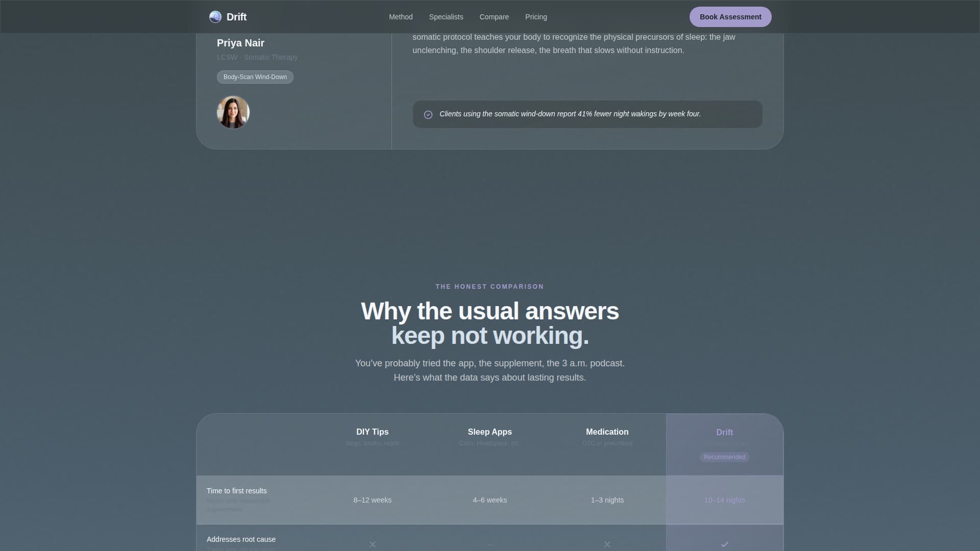Select the Sleep Apps column header
980x551 pixels.
pyautogui.click(x=490, y=432)
